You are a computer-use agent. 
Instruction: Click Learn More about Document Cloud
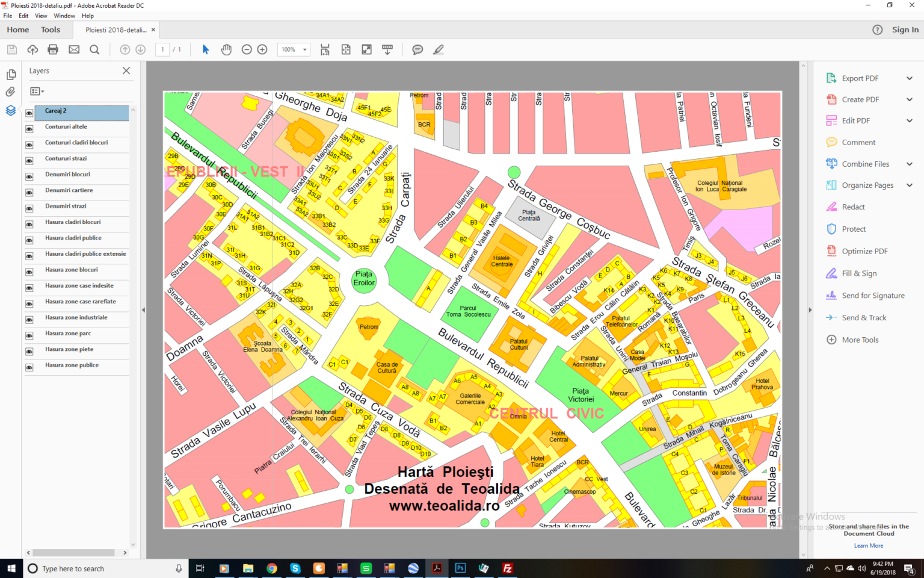click(869, 545)
